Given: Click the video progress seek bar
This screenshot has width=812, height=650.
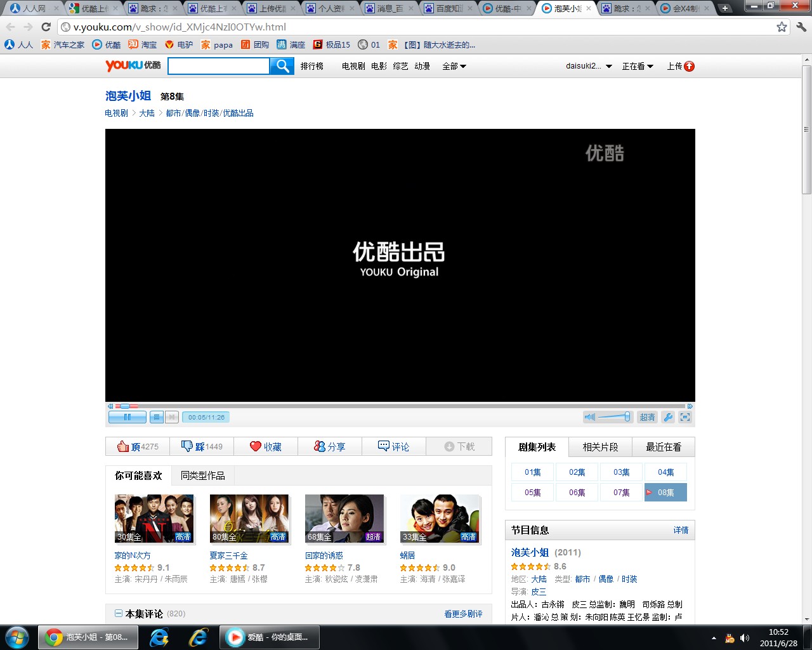Looking at the screenshot, I should [x=400, y=406].
